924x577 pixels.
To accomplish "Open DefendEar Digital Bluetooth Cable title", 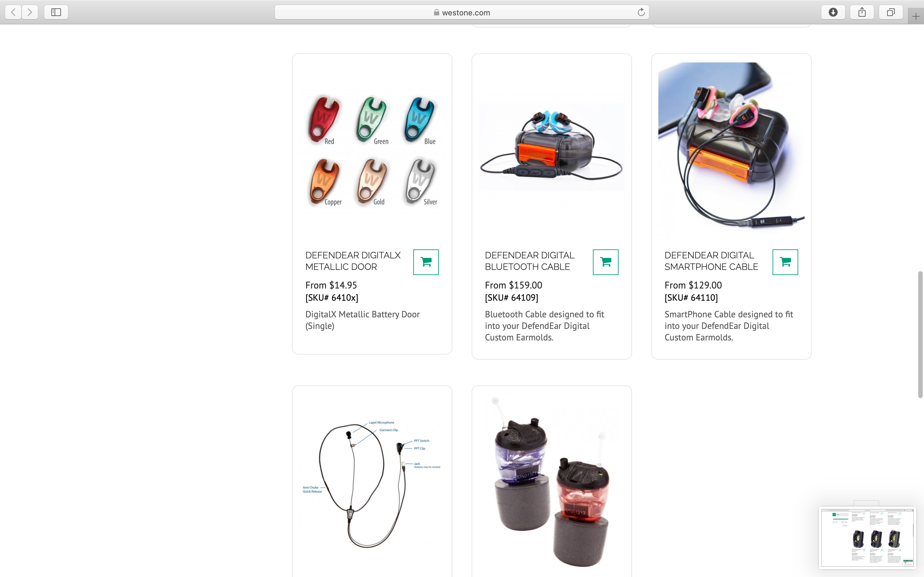I will (x=530, y=261).
